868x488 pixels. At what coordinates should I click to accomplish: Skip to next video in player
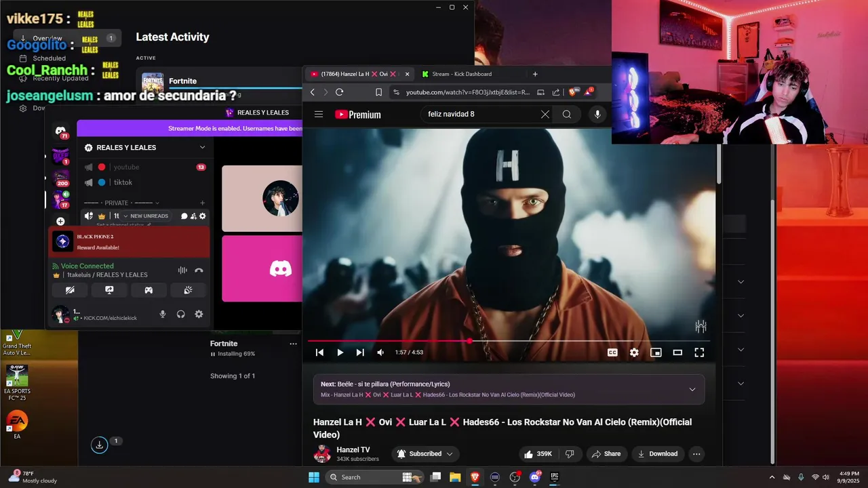pyautogui.click(x=360, y=352)
